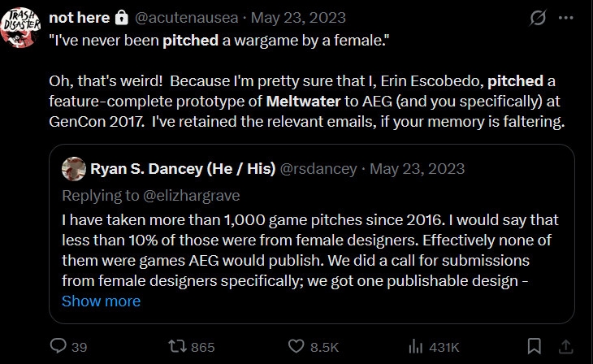
Task: Open Grok explain icon top right
Action: tap(537, 17)
